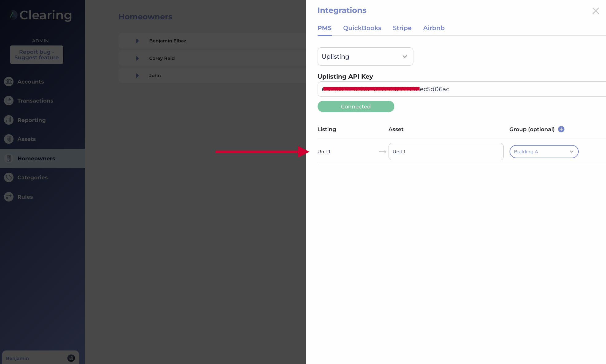Click the Group (optional) column header
Screen dimensions: 606x364
tap(532, 129)
